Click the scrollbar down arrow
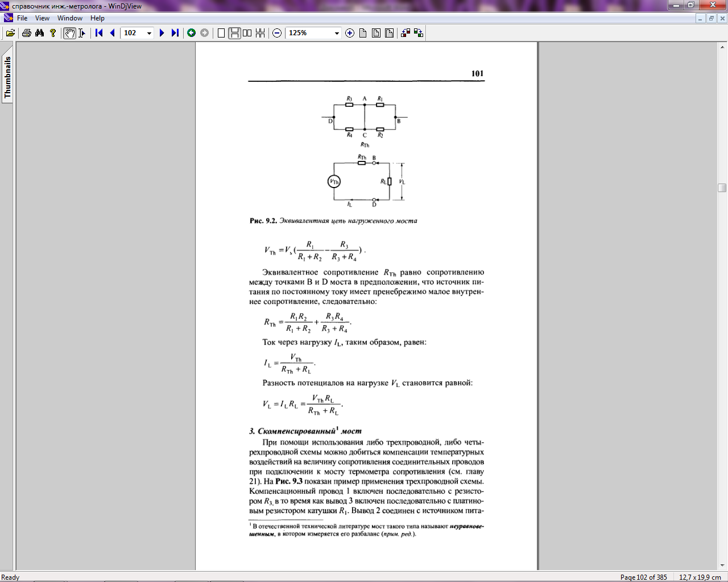Screen dimensions: 728x582 point(722,566)
